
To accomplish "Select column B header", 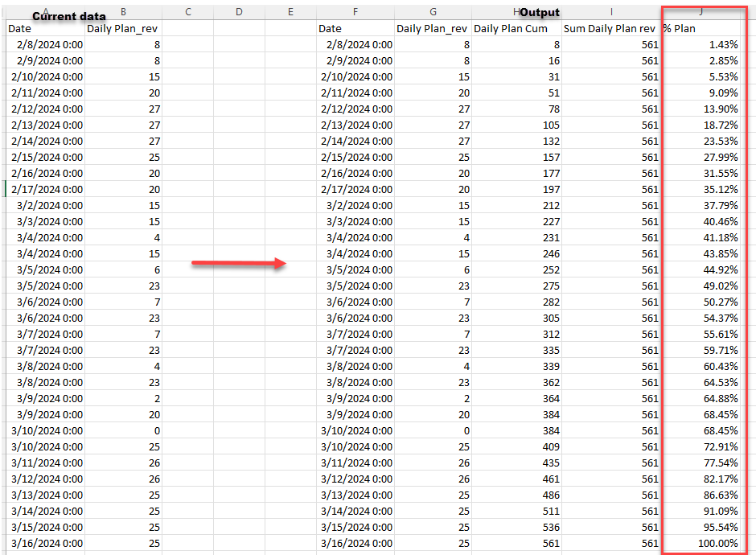I will (123, 12).
